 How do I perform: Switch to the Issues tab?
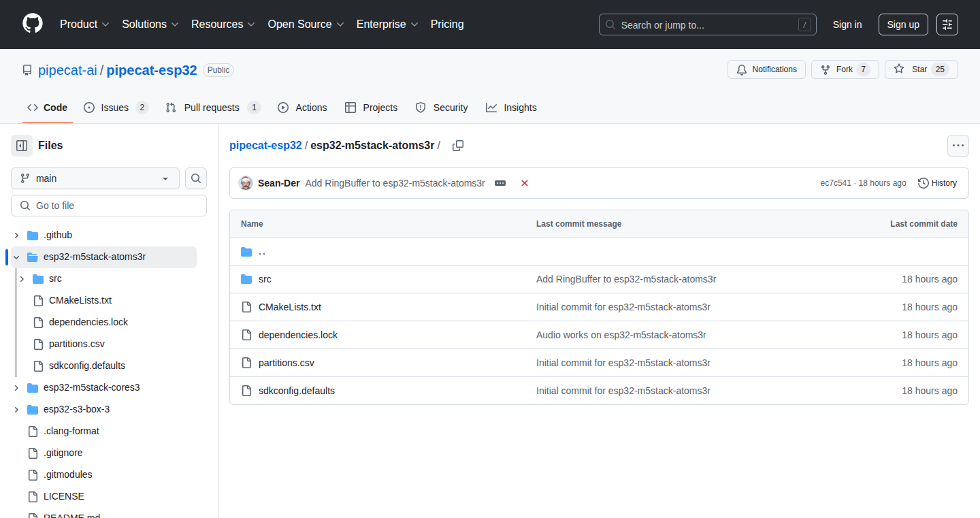tap(116, 108)
